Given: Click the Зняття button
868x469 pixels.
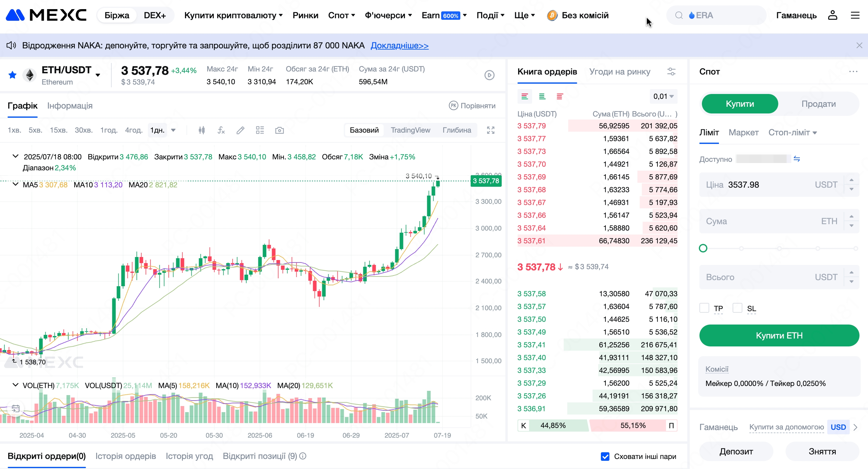Looking at the screenshot, I should pos(822,451).
